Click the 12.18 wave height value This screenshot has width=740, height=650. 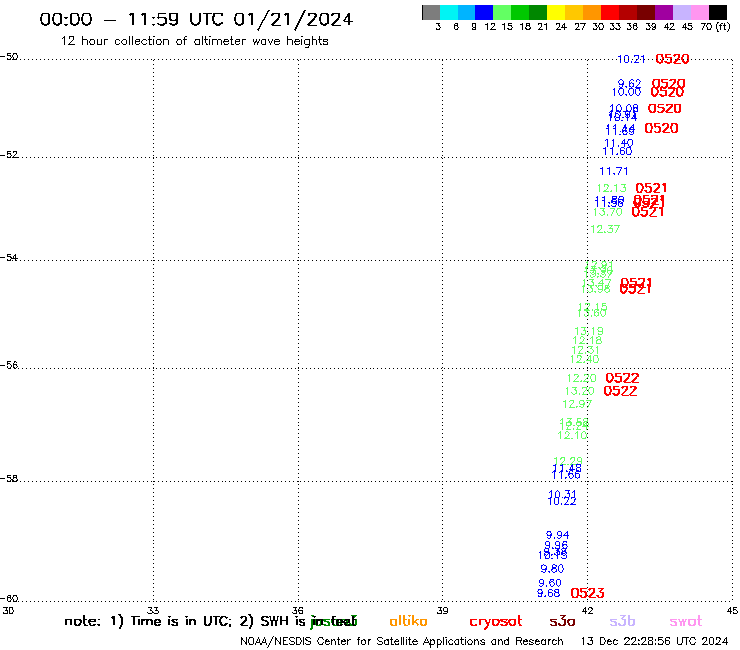[587, 341]
